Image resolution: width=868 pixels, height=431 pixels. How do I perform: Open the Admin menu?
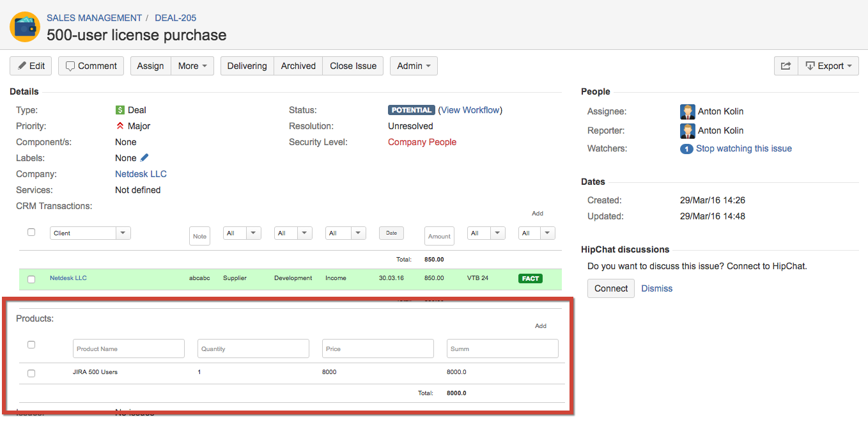point(414,66)
